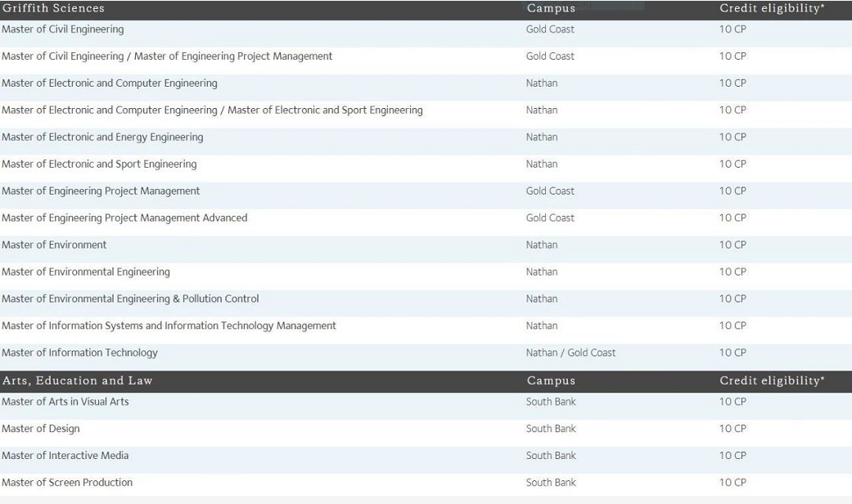Open the Master of Civil Engineering program

tap(63, 29)
